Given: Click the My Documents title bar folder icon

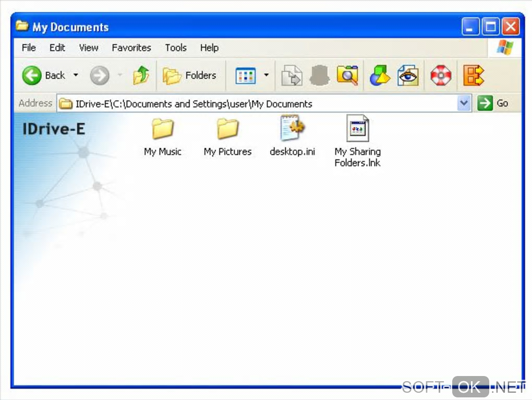Looking at the screenshot, I should point(22,26).
